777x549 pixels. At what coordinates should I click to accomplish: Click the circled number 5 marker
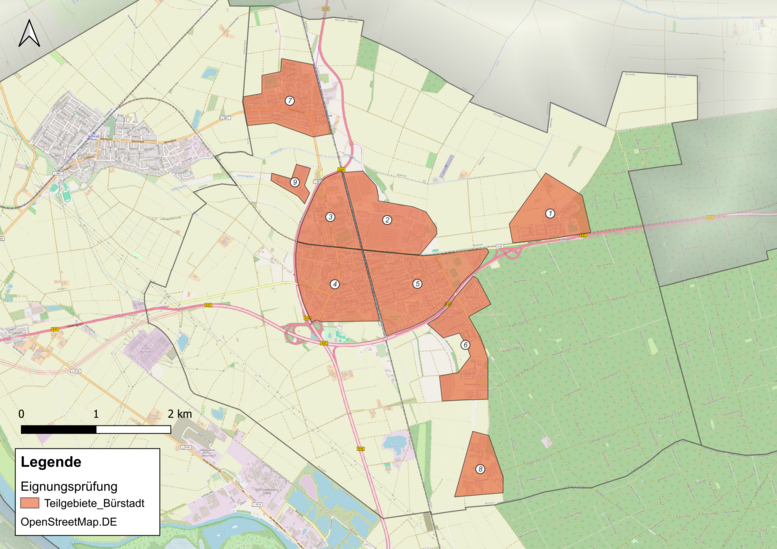(x=417, y=284)
